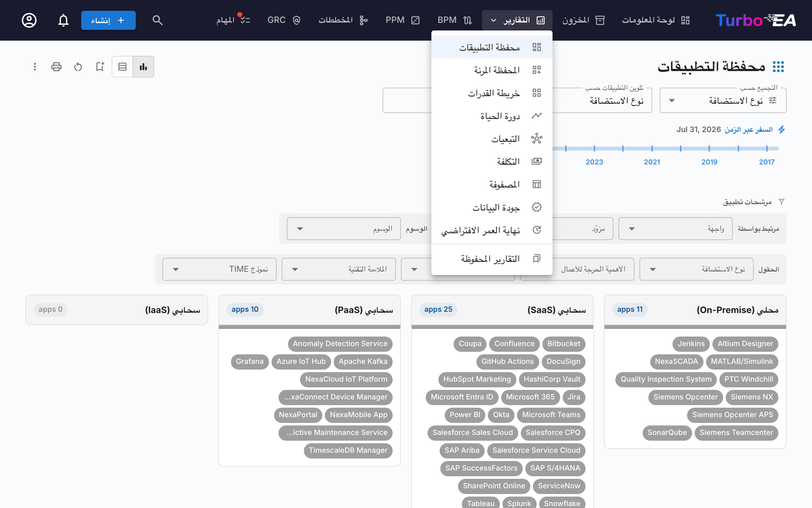Click the 0 apps badge
Viewport: 812px width, 508px height.
[51, 310]
